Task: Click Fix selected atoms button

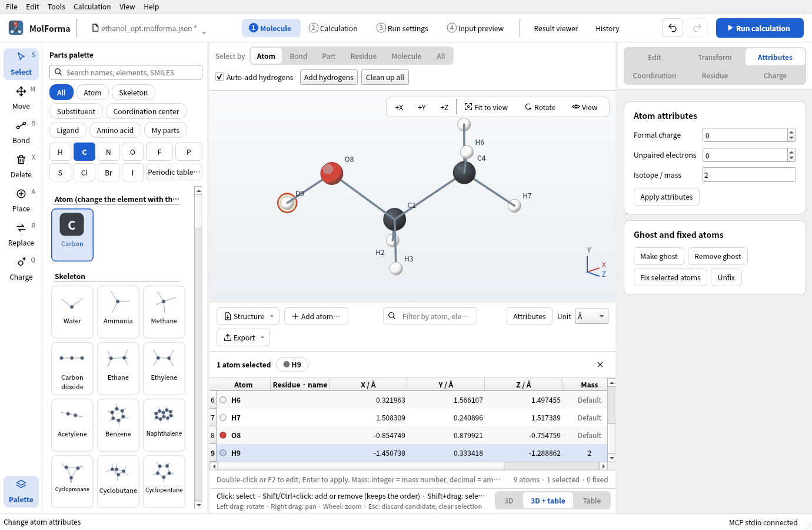Action: (x=671, y=277)
